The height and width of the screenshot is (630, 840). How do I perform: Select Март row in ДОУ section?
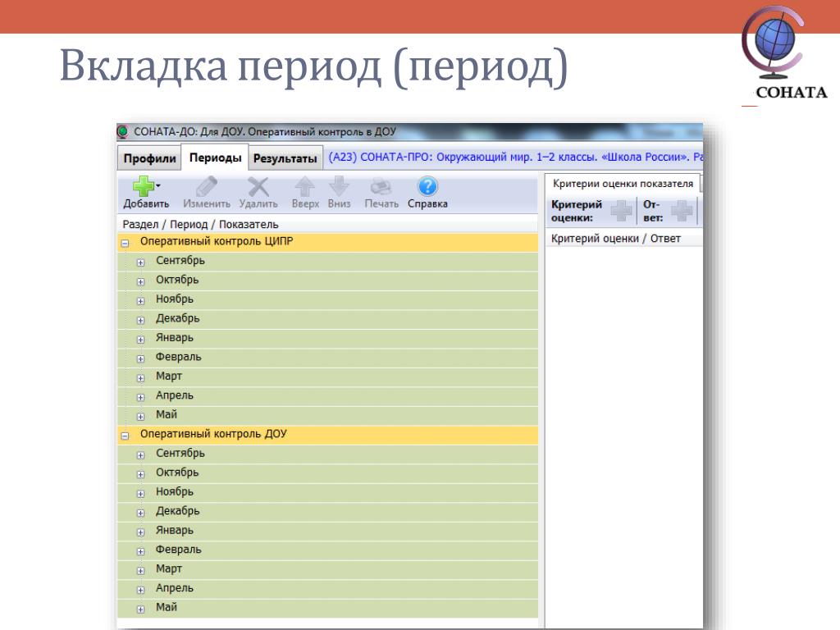[x=327, y=569]
